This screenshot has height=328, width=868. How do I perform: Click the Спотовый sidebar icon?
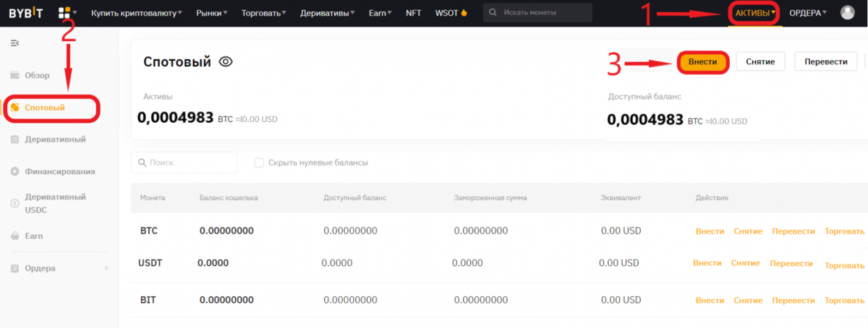pyautogui.click(x=14, y=108)
